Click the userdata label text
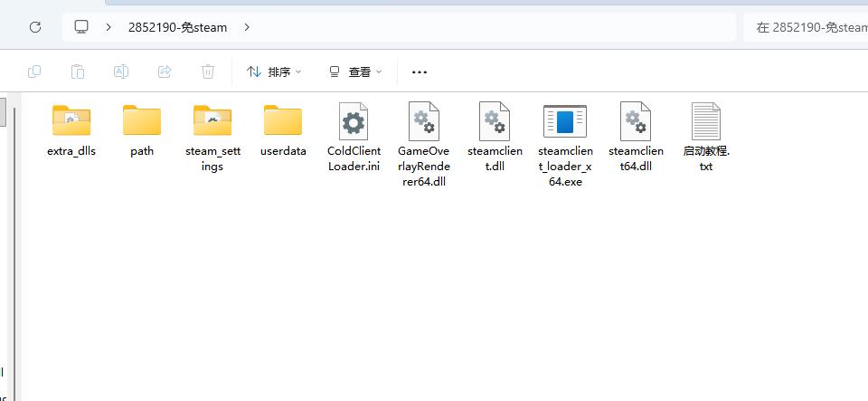The width and height of the screenshot is (868, 401). pyautogui.click(x=283, y=151)
